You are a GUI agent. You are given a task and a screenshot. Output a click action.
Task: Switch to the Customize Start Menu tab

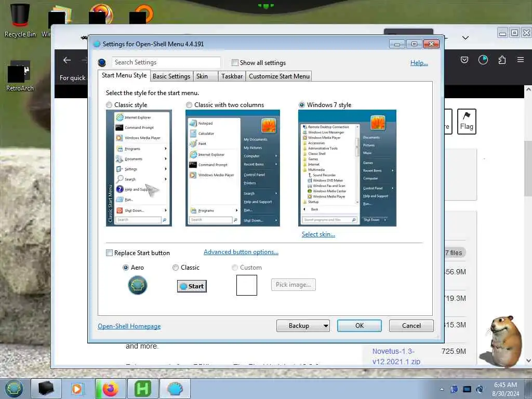tap(279, 76)
